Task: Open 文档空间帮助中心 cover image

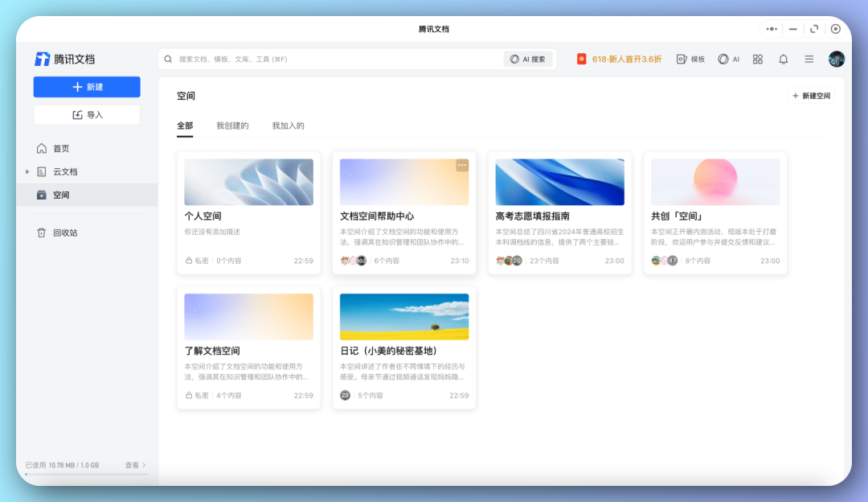Action: (404, 183)
